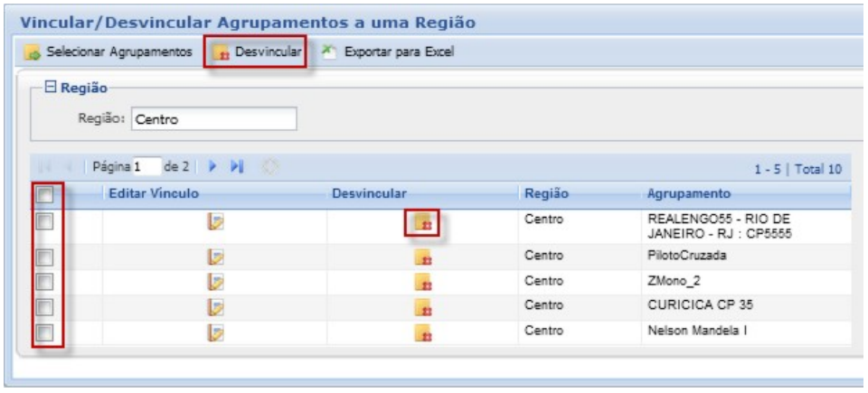Click Selecionar Agrupamentos in the toolbar
This screenshot has width=868, height=393.
point(110,52)
